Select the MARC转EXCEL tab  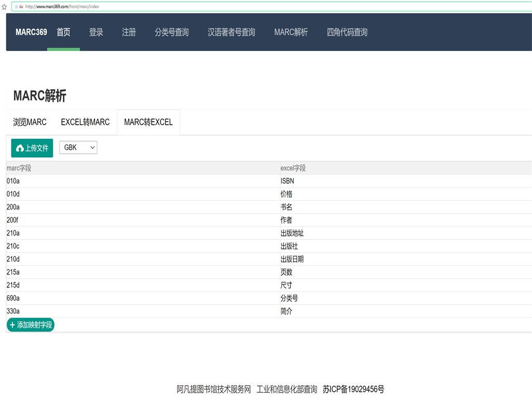click(148, 122)
